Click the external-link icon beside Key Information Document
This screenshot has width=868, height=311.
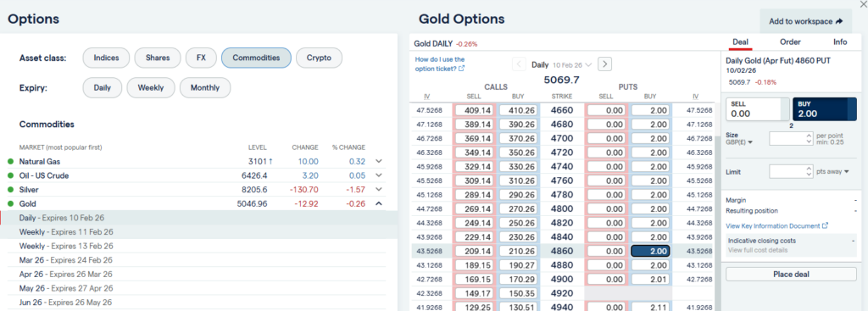pyautogui.click(x=825, y=225)
